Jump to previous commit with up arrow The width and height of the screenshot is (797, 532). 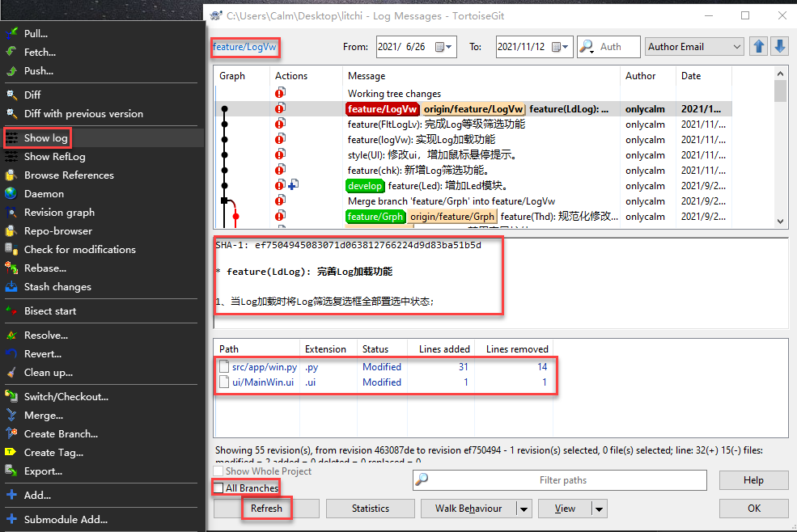click(x=759, y=47)
